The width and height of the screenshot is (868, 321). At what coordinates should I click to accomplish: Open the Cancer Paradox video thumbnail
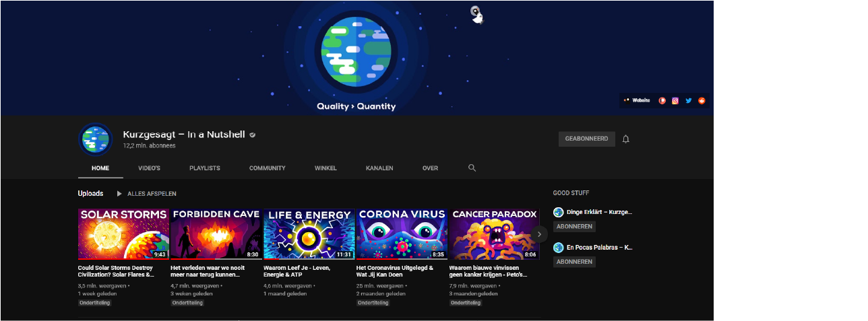click(495, 234)
